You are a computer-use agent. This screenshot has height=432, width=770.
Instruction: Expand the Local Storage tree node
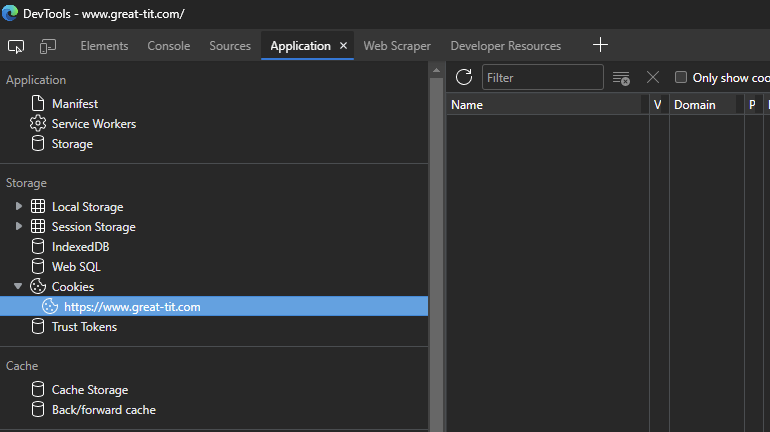19,206
